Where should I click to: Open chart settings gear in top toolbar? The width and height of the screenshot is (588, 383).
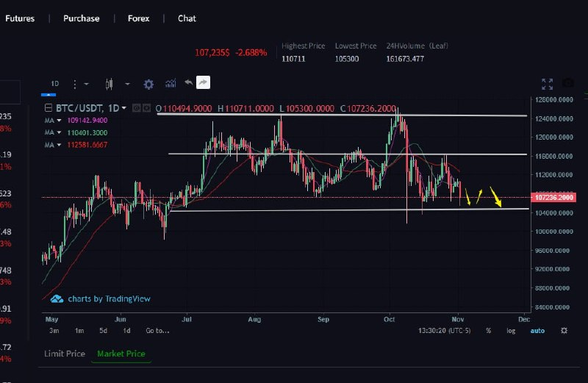(149, 84)
